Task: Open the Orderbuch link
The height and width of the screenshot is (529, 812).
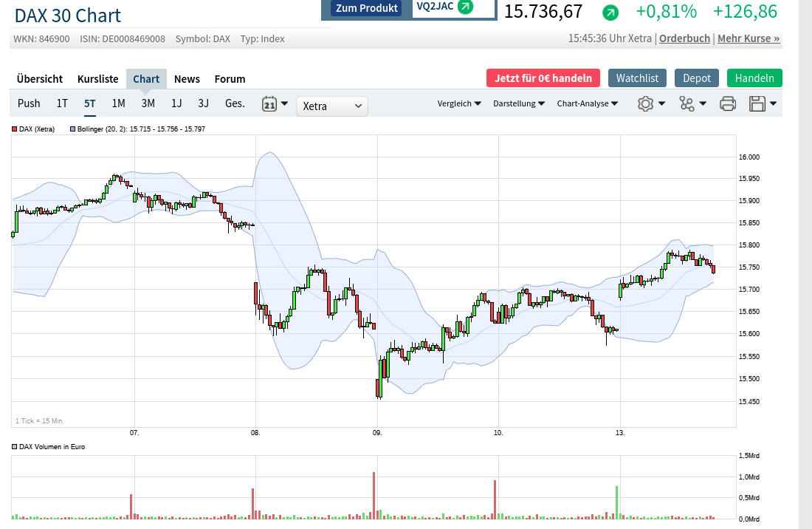Action: (684, 38)
